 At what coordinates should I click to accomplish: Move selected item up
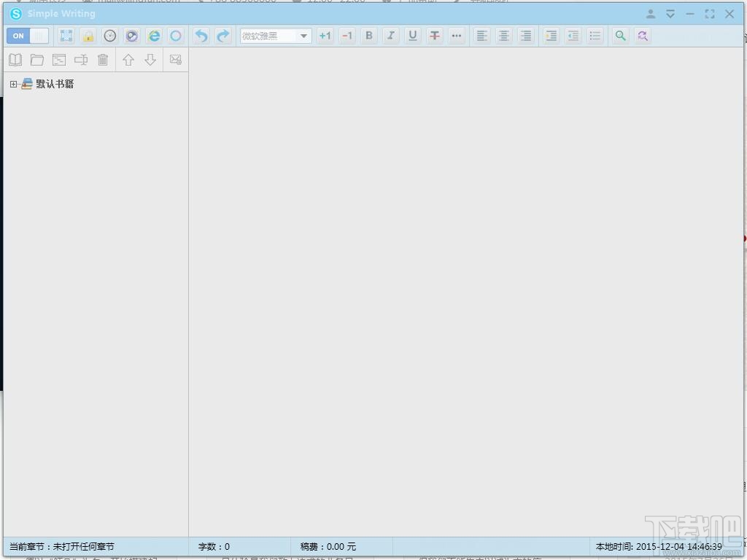[128, 60]
